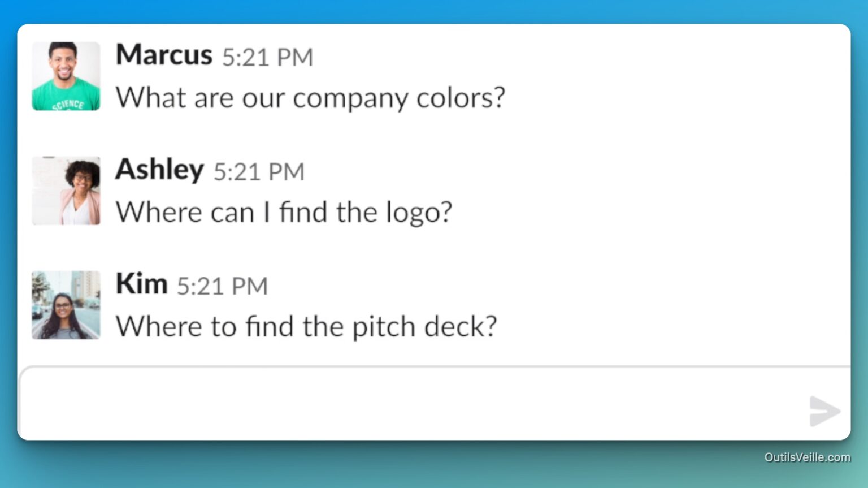Click the word "logo?" in Ashley's message

tap(419, 213)
